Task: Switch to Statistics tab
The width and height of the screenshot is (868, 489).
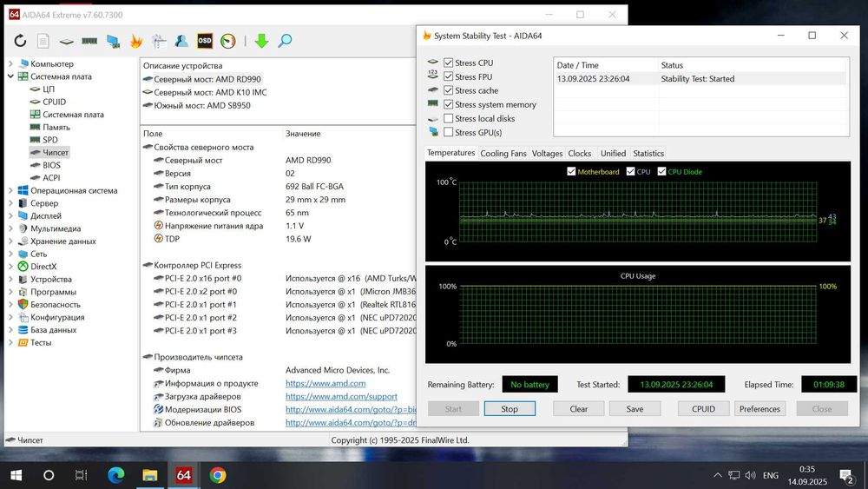Action: click(648, 154)
